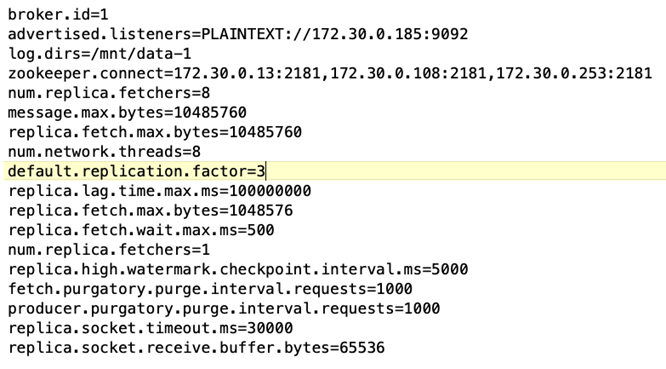The width and height of the screenshot is (666, 369).
Task: Click the 172.30.0.253:2181 zookeeper address
Action: (x=574, y=73)
